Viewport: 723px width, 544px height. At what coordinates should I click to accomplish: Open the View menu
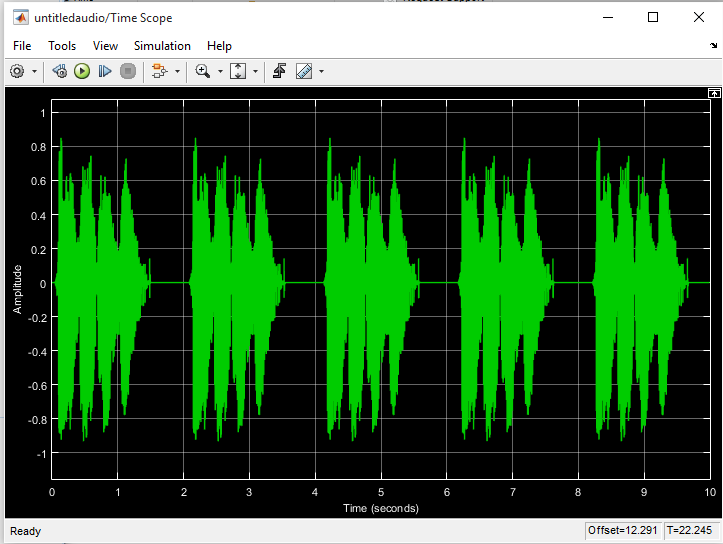[105, 46]
